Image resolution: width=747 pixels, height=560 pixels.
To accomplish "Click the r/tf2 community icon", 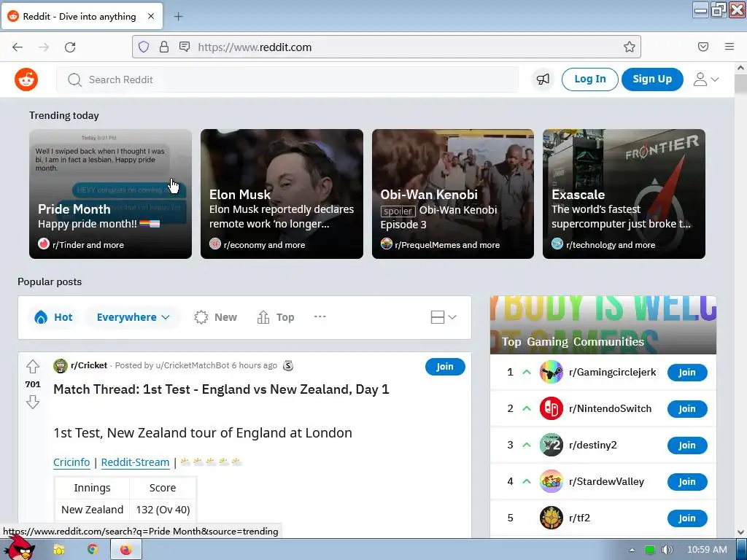I will coord(551,518).
